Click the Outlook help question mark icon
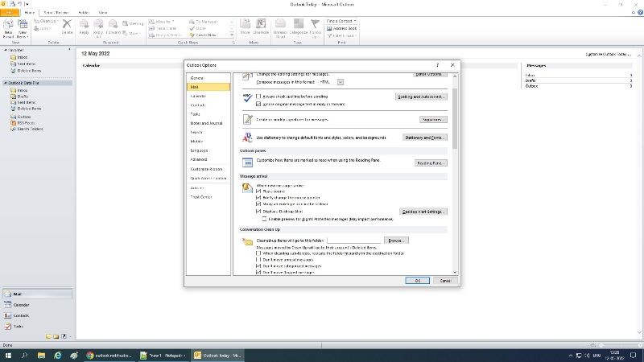This screenshot has width=644, height=362. pos(640,12)
